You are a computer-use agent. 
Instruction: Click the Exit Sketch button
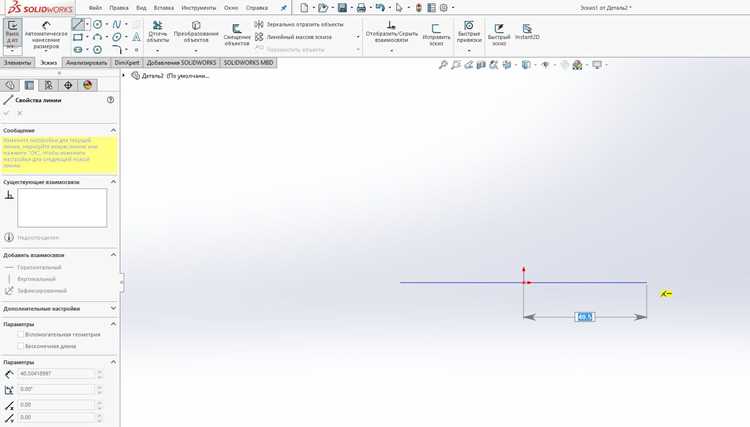12,33
